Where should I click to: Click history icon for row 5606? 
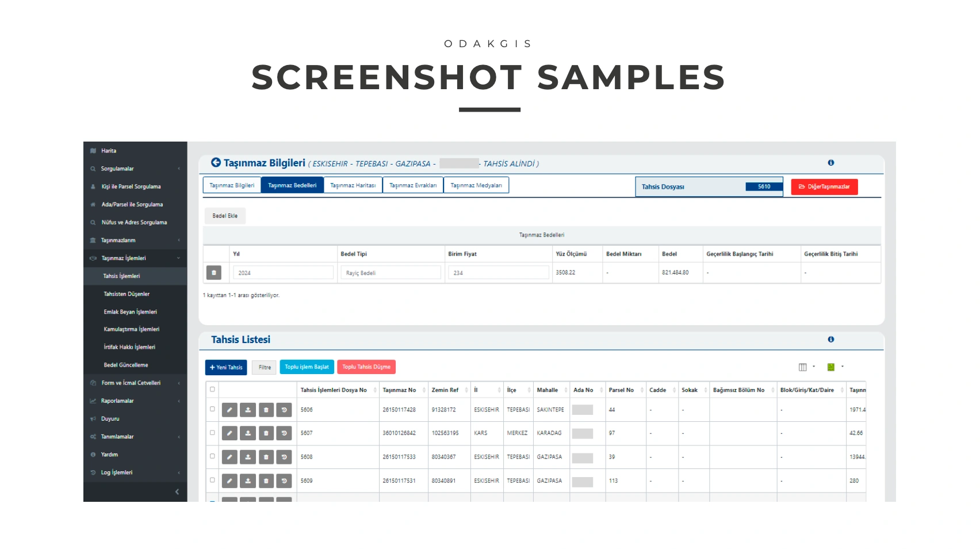tap(284, 410)
